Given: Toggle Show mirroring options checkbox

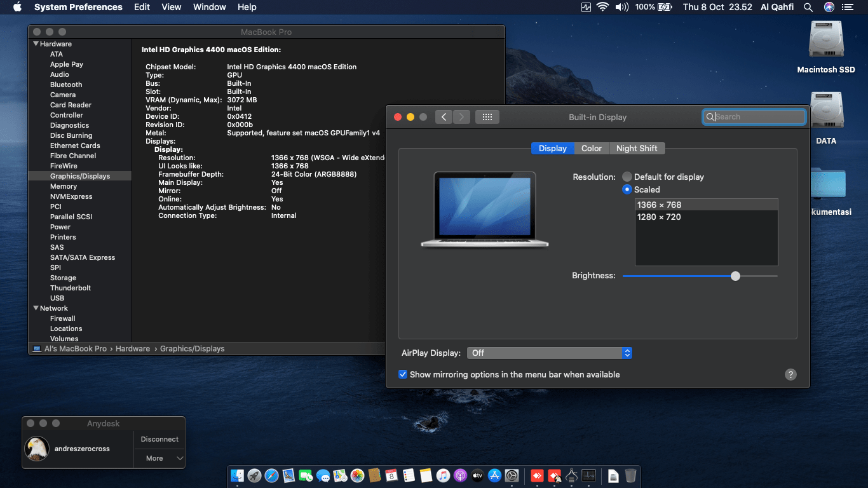Looking at the screenshot, I should (x=403, y=374).
